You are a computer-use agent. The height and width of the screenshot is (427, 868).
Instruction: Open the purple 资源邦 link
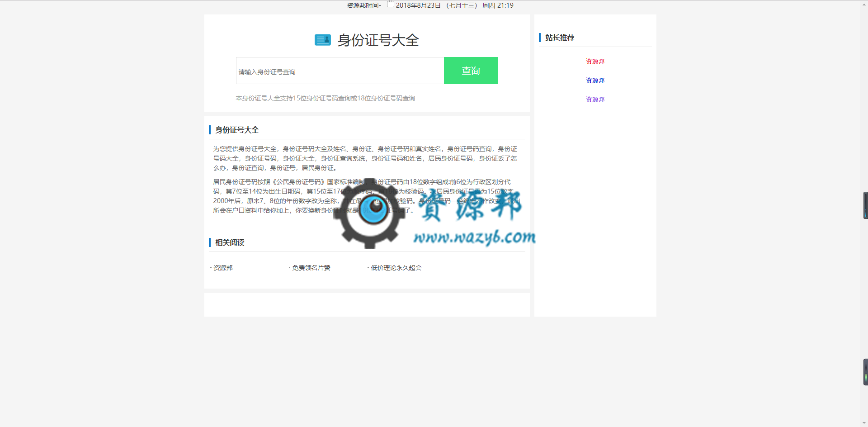pos(595,100)
